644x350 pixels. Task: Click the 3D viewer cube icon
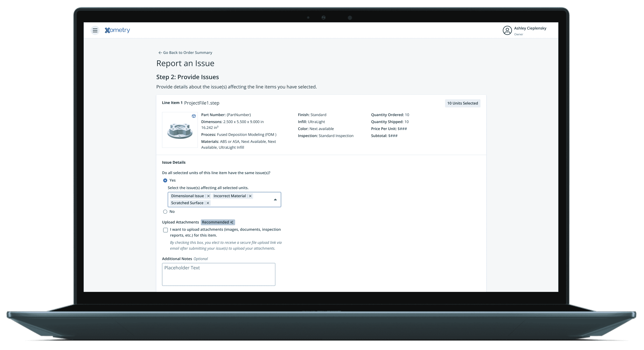pyautogui.click(x=194, y=116)
